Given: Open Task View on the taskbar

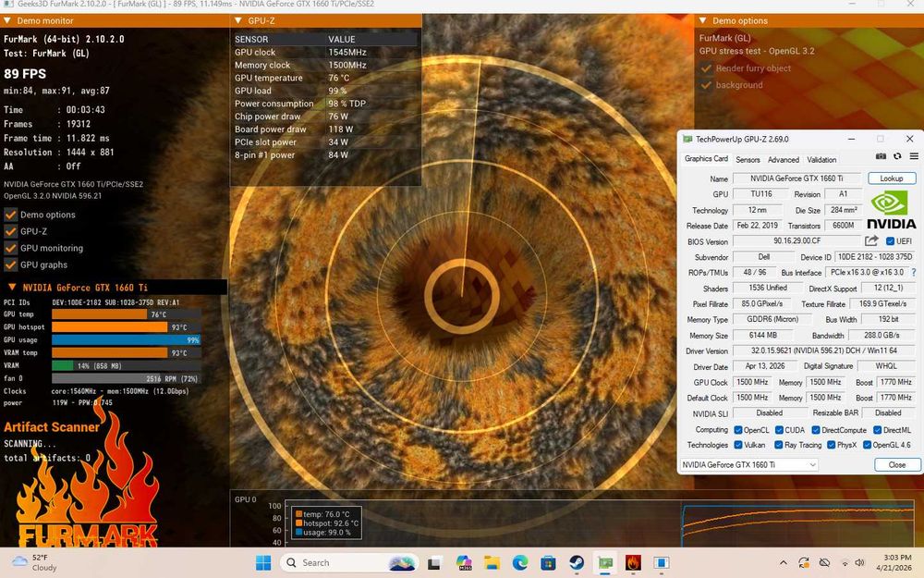Looking at the screenshot, I should click(x=434, y=563).
